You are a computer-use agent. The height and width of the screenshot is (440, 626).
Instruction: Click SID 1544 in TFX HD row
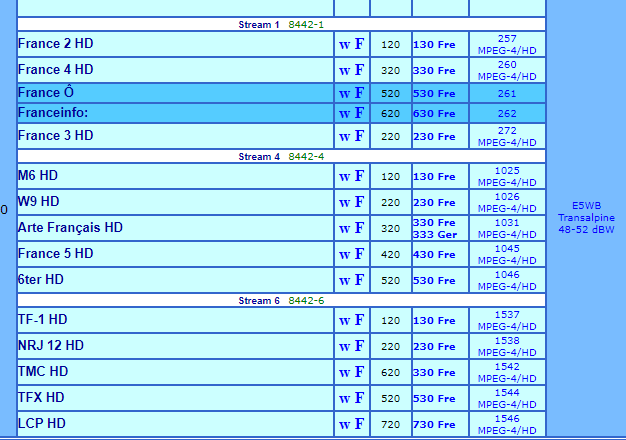(507, 392)
